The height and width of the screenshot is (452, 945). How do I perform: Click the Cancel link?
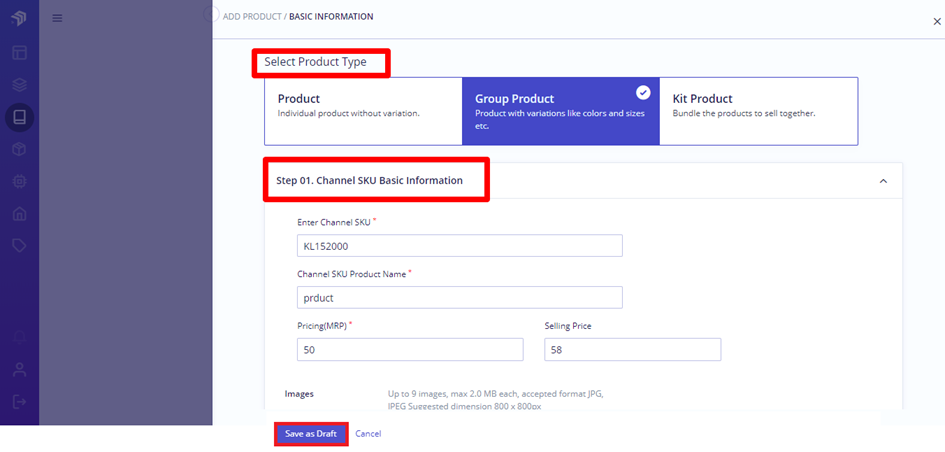pyautogui.click(x=368, y=434)
